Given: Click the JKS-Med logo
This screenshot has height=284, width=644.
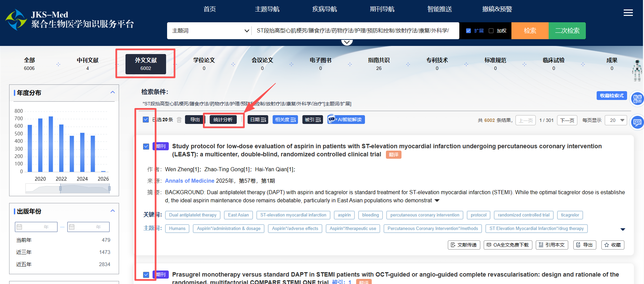Looking at the screenshot, I should click(x=16, y=20).
